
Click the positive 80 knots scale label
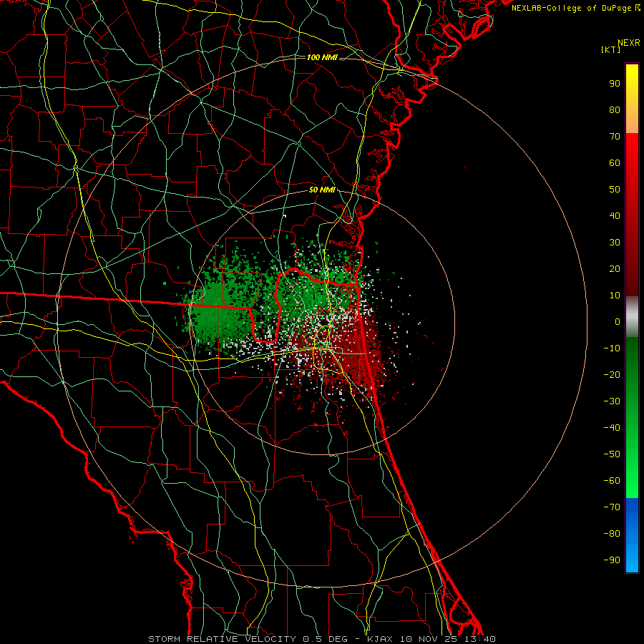click(615, 109)
